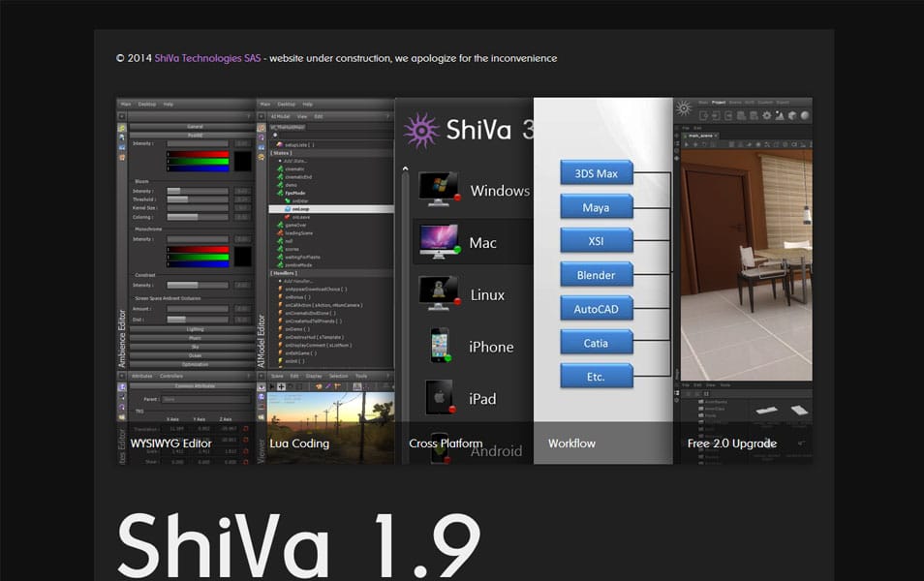This screenshot has width=924, height=581.
Task: Click the grey sun logo in the 2.0 editor
Action: click(x=684, y=108)
